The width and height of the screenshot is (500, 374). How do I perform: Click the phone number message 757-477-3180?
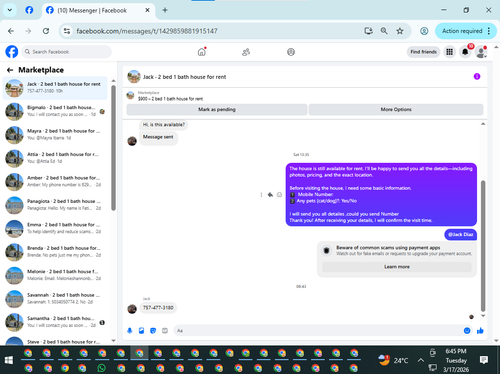[158, 308]
